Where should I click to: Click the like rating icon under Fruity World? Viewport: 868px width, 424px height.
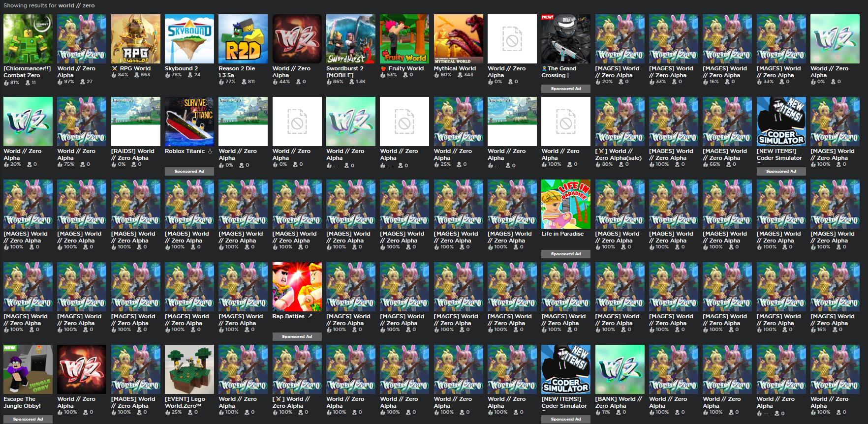(382, 75)
